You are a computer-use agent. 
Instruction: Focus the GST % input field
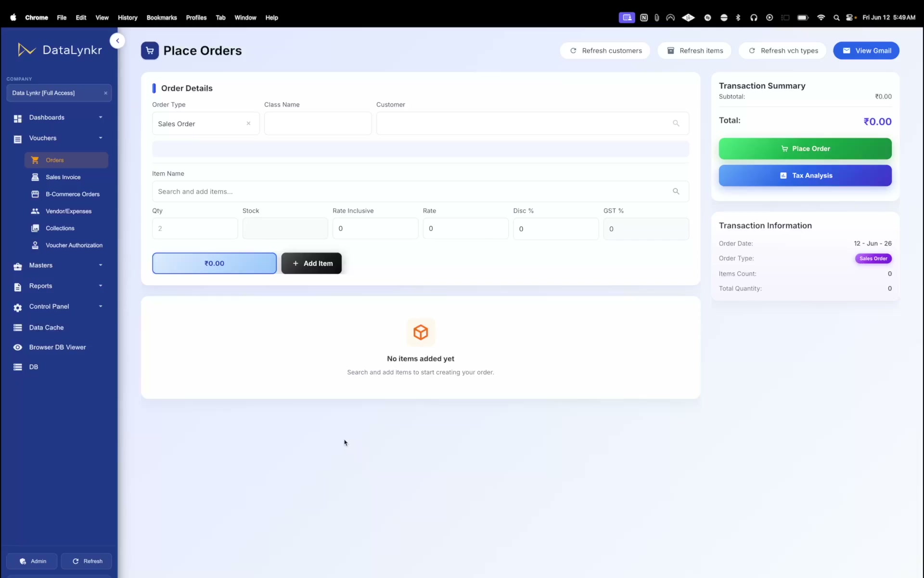pyautogui.click(x=646, y=228)
